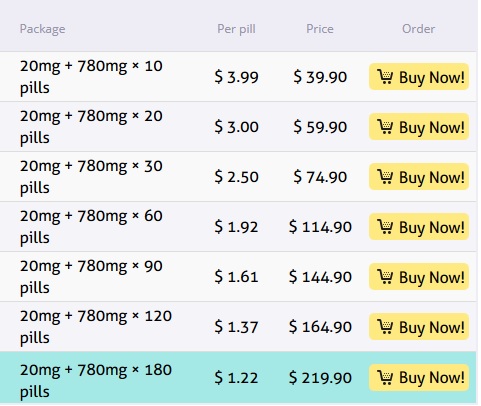Click the Order column header
This screenshot has width=481, height=406.
click(419, 29)
